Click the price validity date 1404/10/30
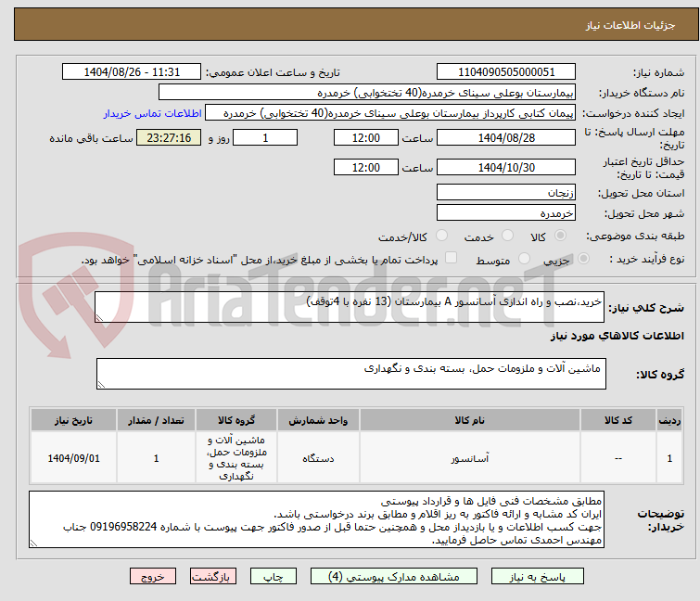700x601 pixels. pyautogui.click(x=506, y=168)
